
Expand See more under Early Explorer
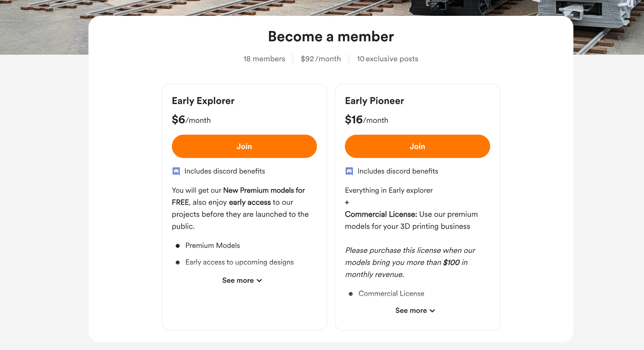click(x=242, y=280)
